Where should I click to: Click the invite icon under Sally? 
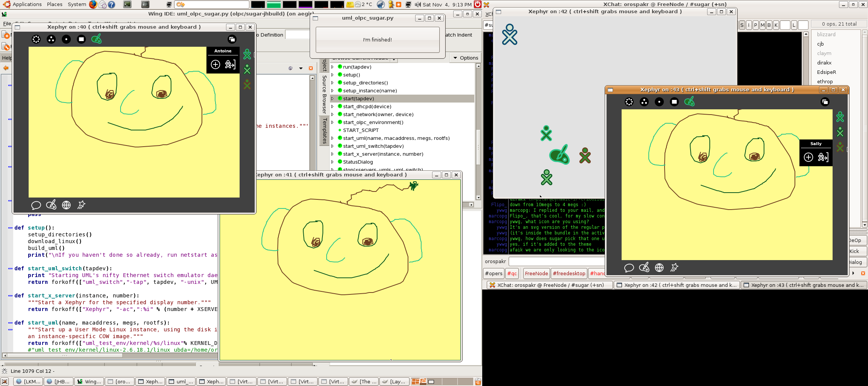click(823, 157)
